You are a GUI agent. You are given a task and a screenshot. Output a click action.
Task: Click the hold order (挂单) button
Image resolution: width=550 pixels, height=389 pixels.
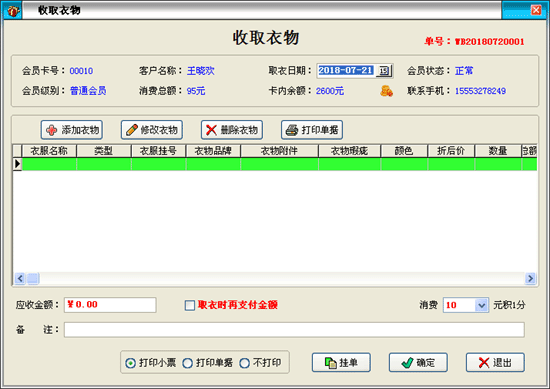341,362
